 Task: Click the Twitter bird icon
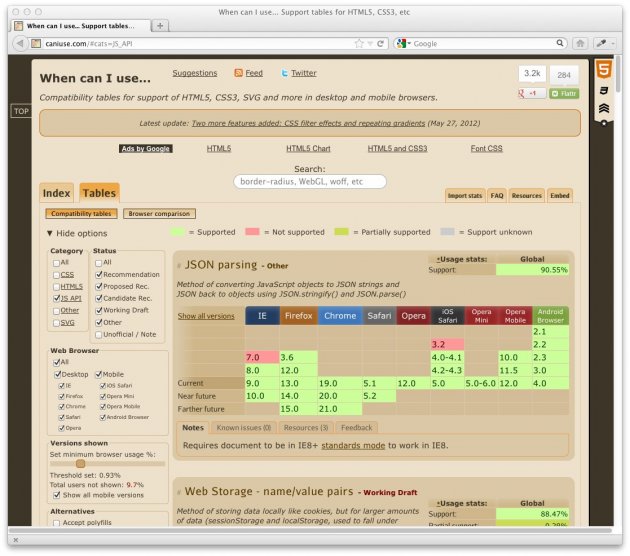pyautogui.click(x=284, y=73)
